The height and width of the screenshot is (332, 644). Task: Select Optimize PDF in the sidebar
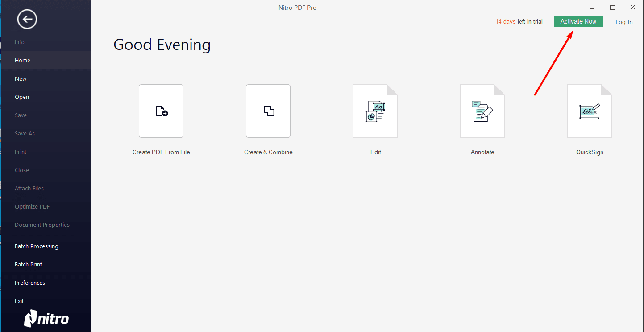tap(32, 207)
